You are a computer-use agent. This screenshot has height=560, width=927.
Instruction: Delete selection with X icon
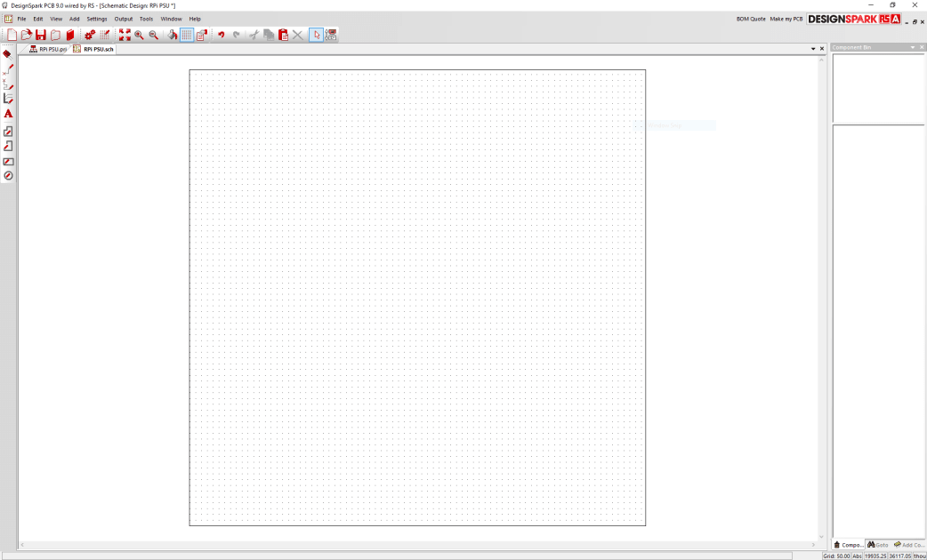tap(298, 35)
